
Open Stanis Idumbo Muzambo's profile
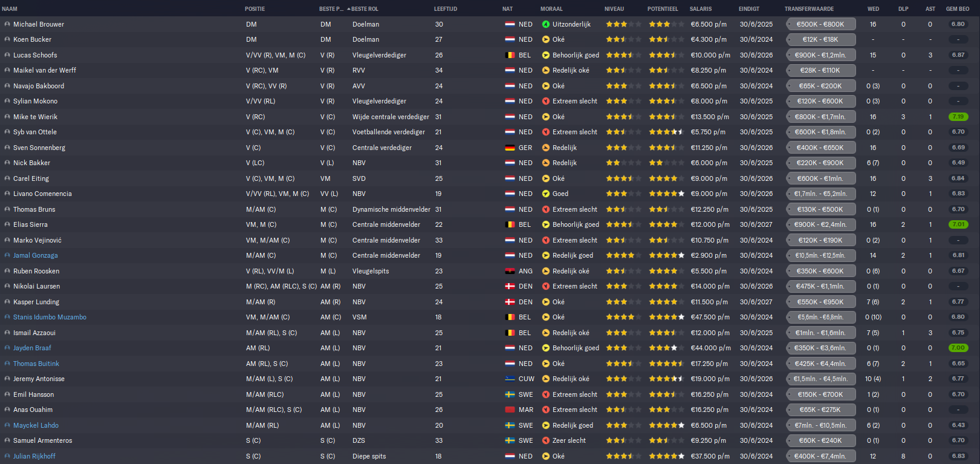[50, 317]
